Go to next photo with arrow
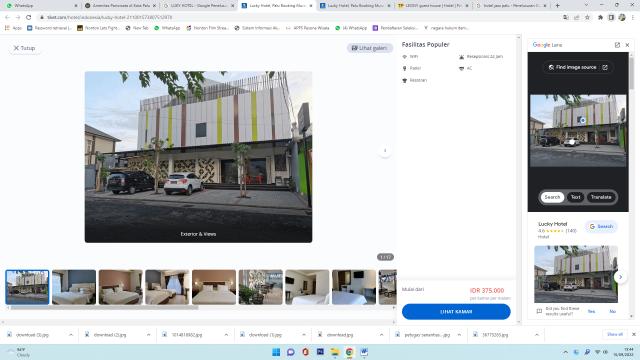Image resolution: width=640 pixels, height=360 pixels. click(x=385, y=151)
